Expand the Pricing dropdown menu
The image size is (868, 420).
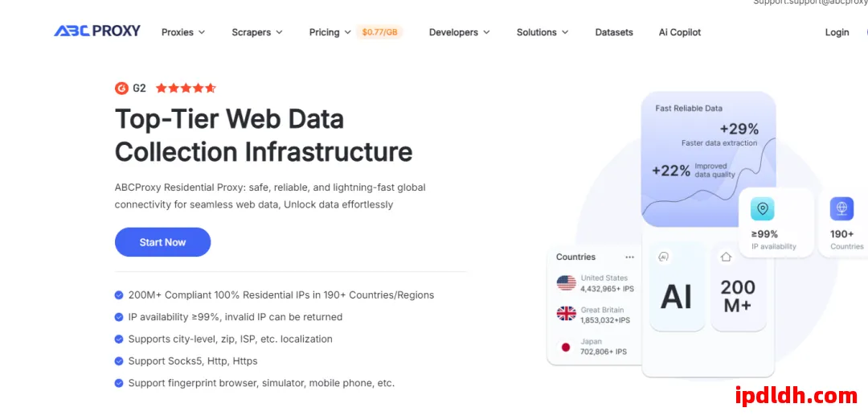click(x=330, y=32)
